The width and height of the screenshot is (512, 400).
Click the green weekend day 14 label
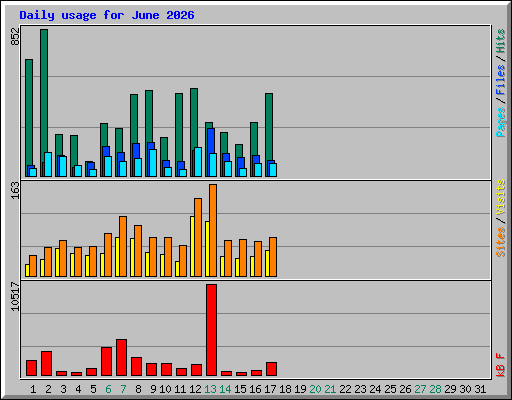tap(225, 389)
